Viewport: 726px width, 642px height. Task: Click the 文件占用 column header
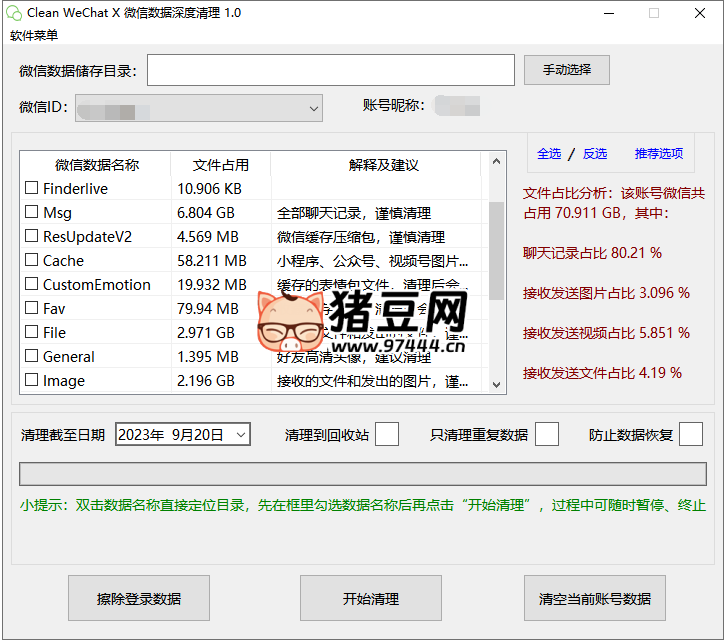click(x=220, y=165)
